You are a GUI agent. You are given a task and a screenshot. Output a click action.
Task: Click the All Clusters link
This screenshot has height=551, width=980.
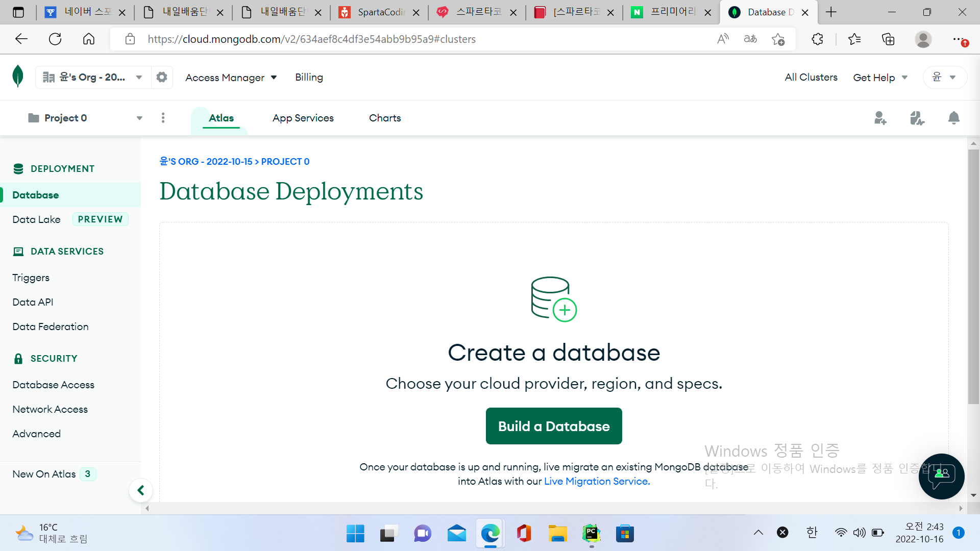point(811,77)
